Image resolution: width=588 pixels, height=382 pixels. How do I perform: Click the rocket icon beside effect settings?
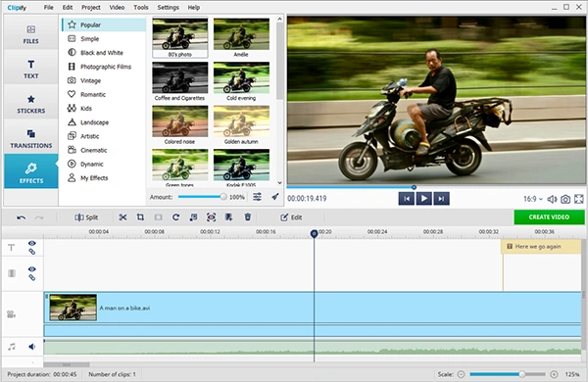pos(275,197)
